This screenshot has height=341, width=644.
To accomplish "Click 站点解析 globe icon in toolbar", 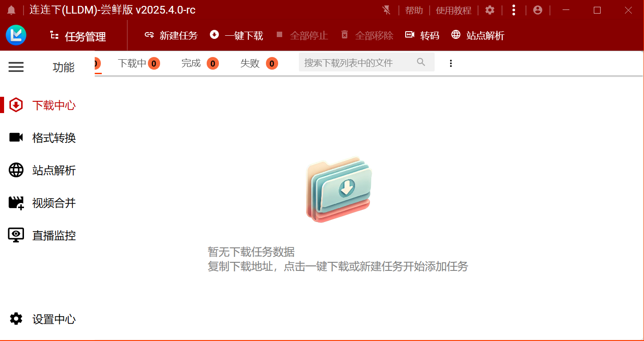I will (x=456, y=35).
